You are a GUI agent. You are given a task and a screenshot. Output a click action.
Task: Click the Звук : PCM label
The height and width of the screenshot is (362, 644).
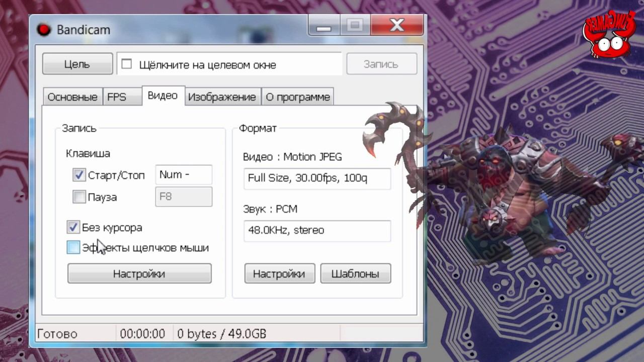[x=270, y=209]
